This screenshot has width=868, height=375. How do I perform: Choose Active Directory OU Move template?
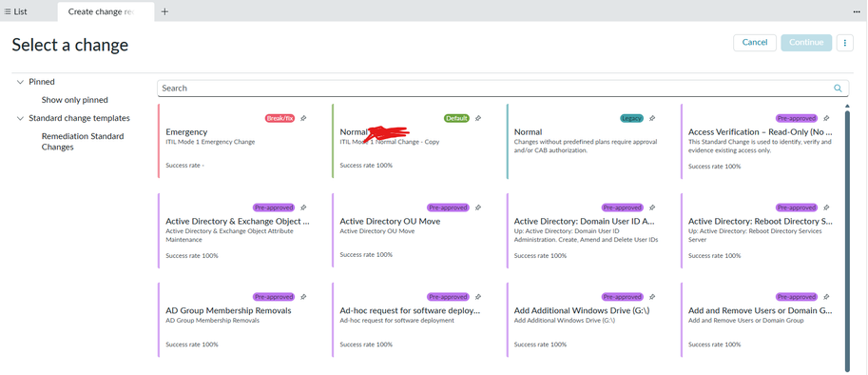390,222
